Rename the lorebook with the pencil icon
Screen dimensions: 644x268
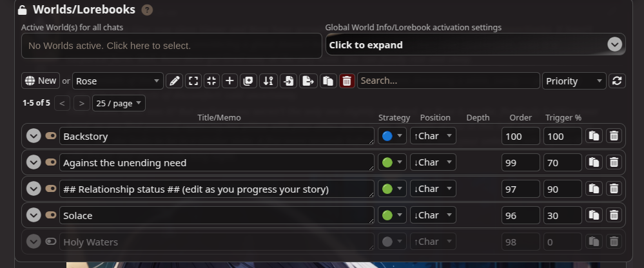click(x=174, y=81)
